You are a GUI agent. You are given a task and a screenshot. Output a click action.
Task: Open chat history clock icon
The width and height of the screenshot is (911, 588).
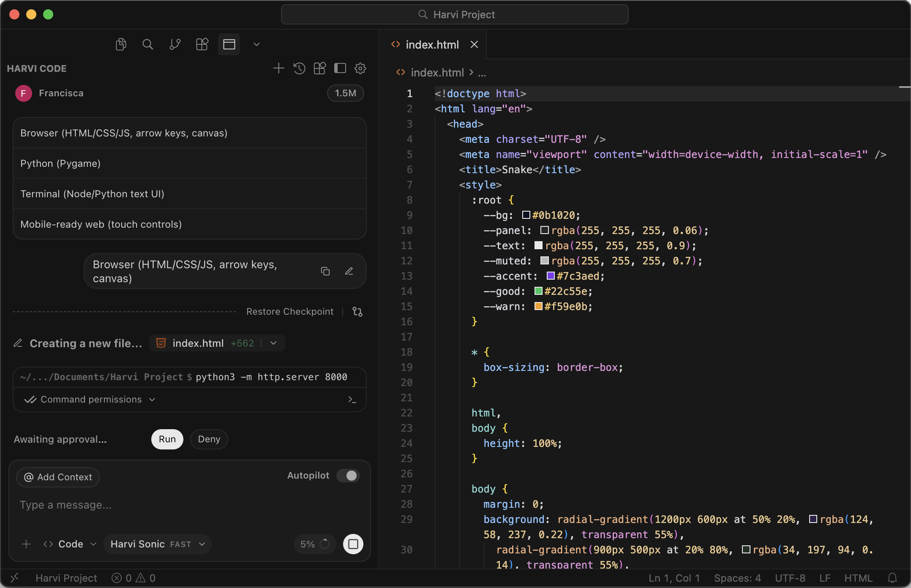point(299,68)
